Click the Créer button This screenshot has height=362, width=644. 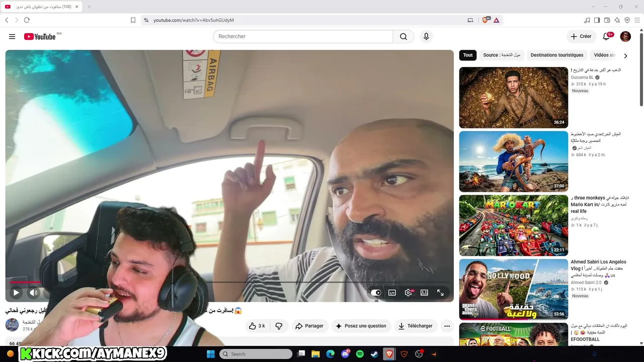click(581, 37)
